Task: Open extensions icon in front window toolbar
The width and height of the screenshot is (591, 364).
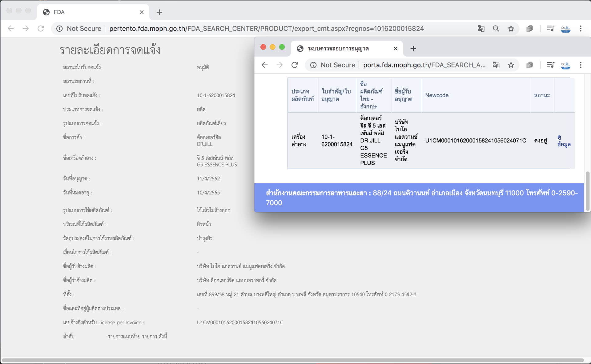Action: click(530, 65)
